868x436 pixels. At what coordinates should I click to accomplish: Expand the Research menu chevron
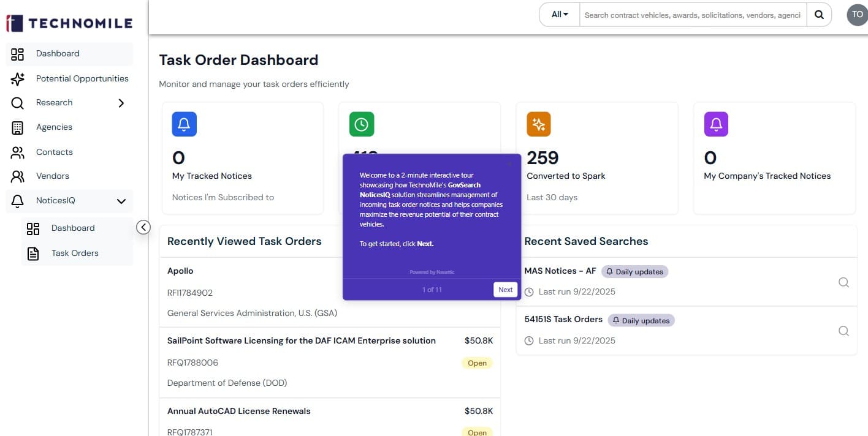[121, 103]
